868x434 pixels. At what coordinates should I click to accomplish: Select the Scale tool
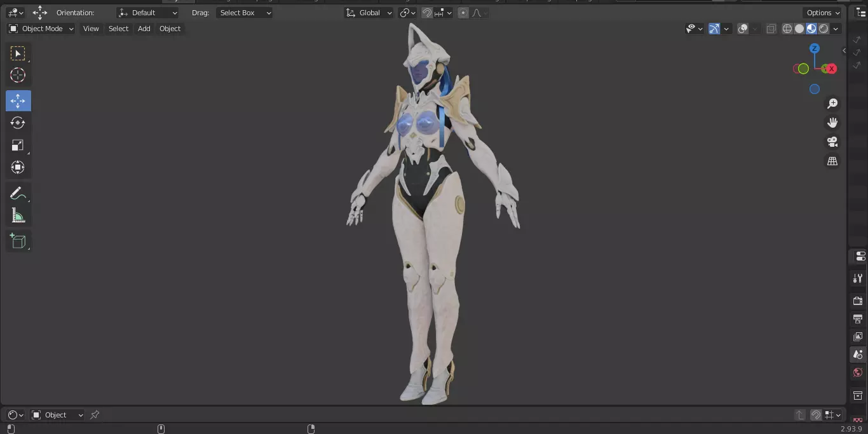tap(18, 146)
